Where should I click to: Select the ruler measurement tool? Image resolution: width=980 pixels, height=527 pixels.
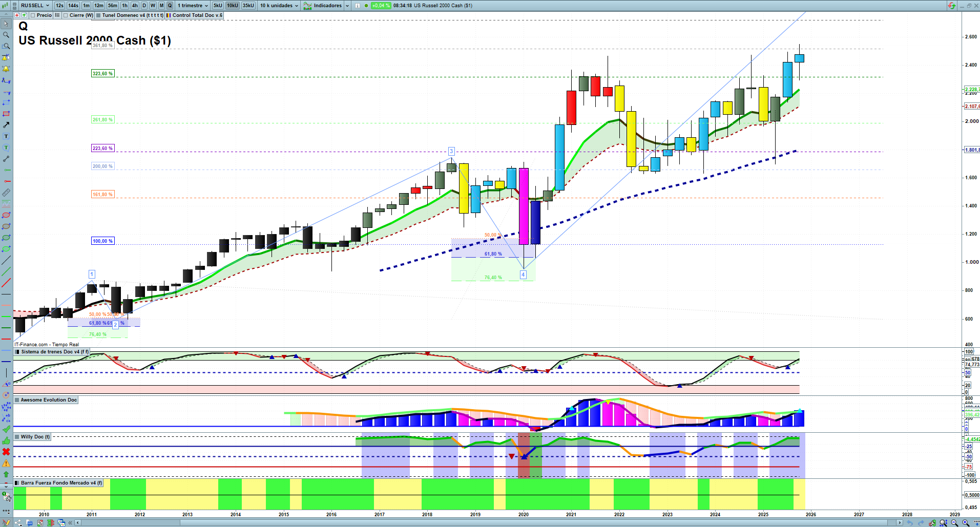coord(6,193)
